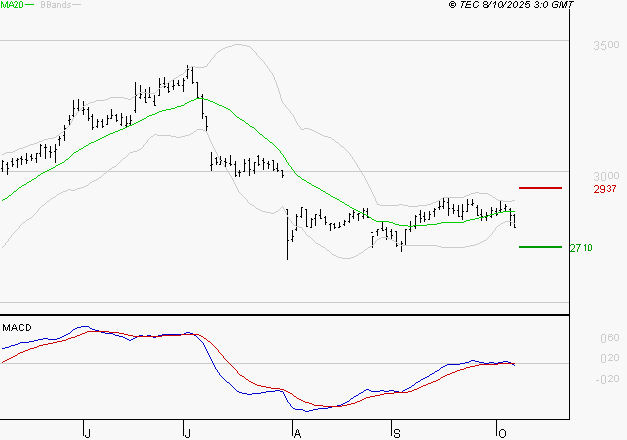Click the green 2710 support value
This screenshot has width=627, height=440.
[x=581, y=248]
